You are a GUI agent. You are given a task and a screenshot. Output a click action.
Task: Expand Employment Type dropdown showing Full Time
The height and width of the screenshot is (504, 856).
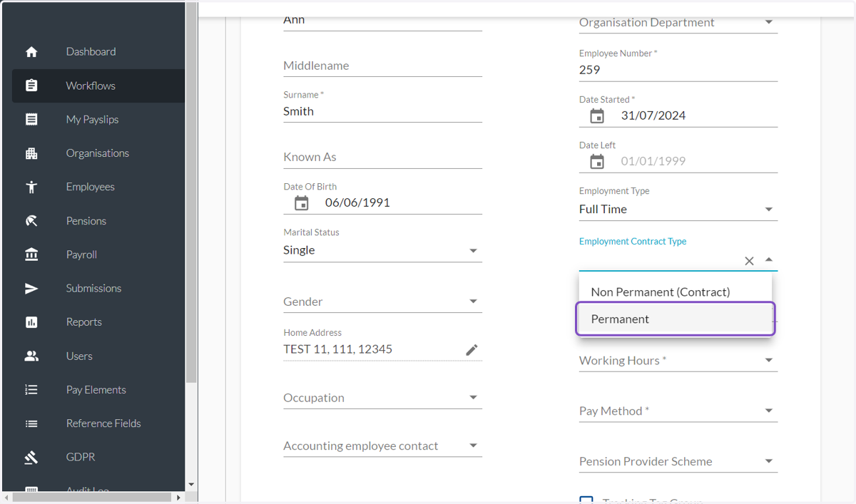point(768,210)
